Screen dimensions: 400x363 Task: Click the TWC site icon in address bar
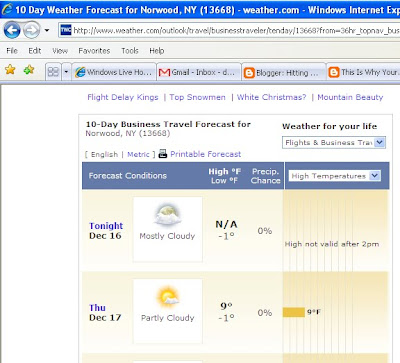pos(66,30)
